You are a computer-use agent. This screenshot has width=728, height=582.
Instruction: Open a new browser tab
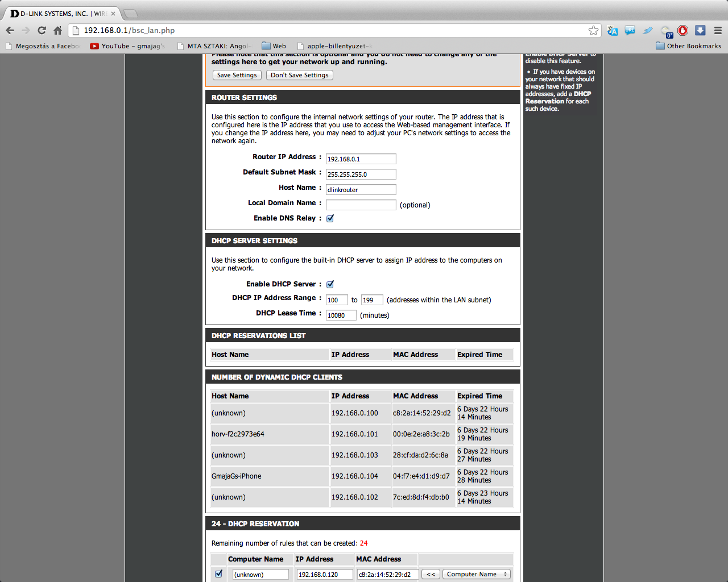click(x=130, y=14)
